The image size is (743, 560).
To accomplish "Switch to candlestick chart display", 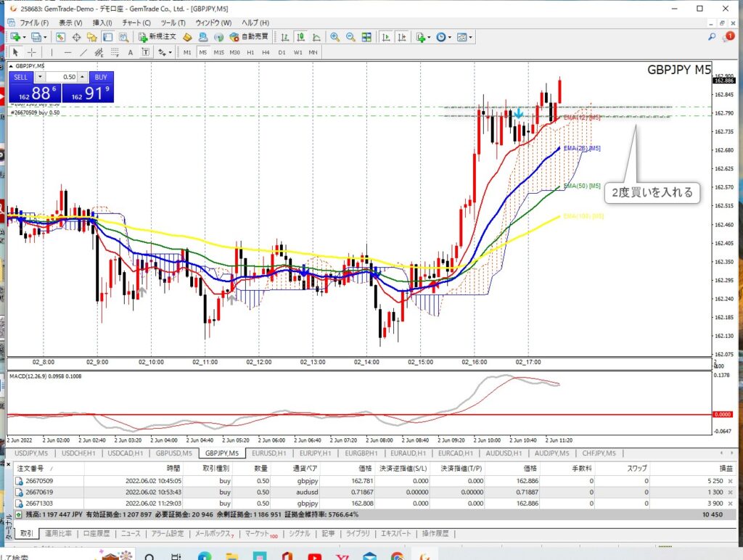I will (300, 37).
